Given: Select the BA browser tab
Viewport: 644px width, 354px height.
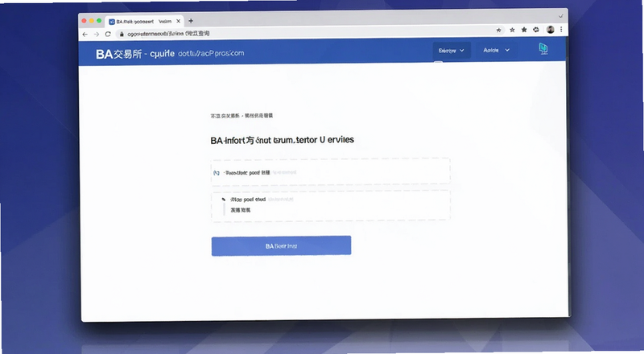Looking at the screenshot, I should tap(145, 22).
